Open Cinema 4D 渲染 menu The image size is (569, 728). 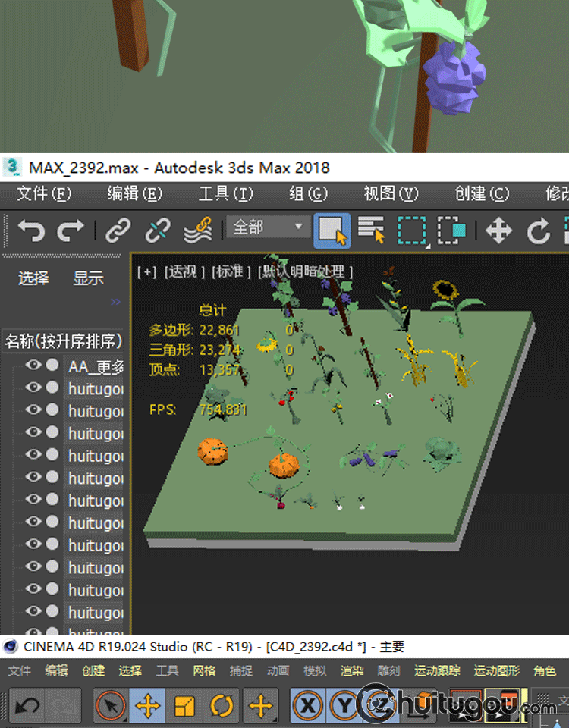tap(352, 670)
